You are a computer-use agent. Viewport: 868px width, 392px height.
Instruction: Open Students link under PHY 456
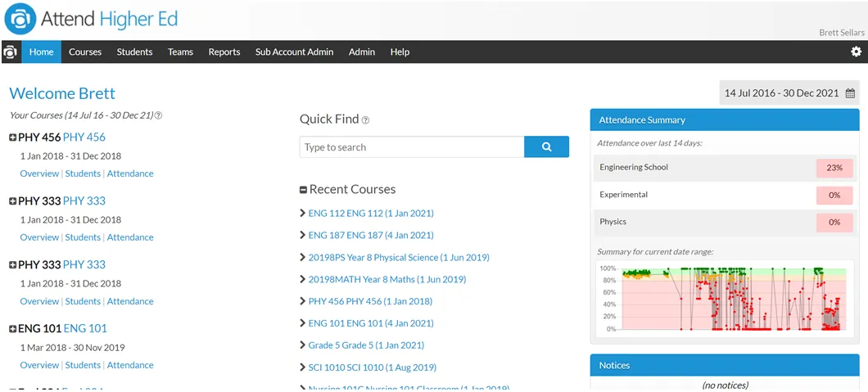coord(83,173)
